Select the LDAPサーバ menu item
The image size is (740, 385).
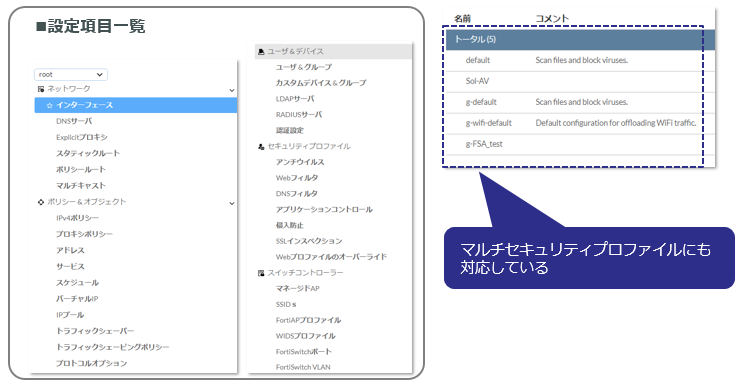click(295, 99)
